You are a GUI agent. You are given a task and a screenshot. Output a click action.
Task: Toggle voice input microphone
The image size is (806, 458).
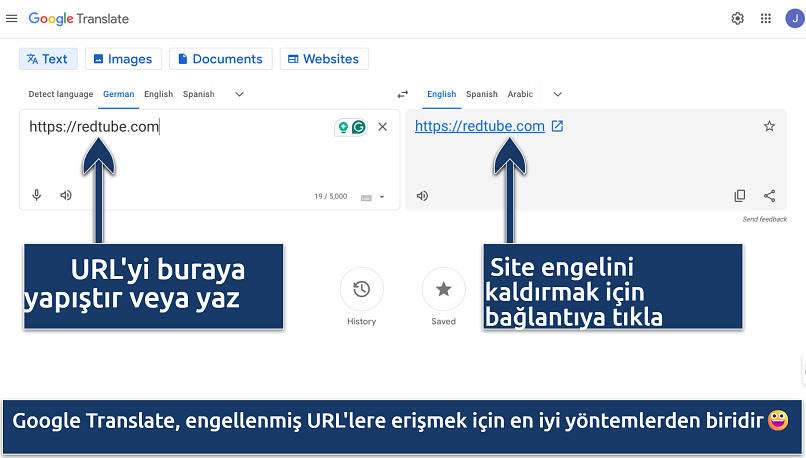(37, 196)
